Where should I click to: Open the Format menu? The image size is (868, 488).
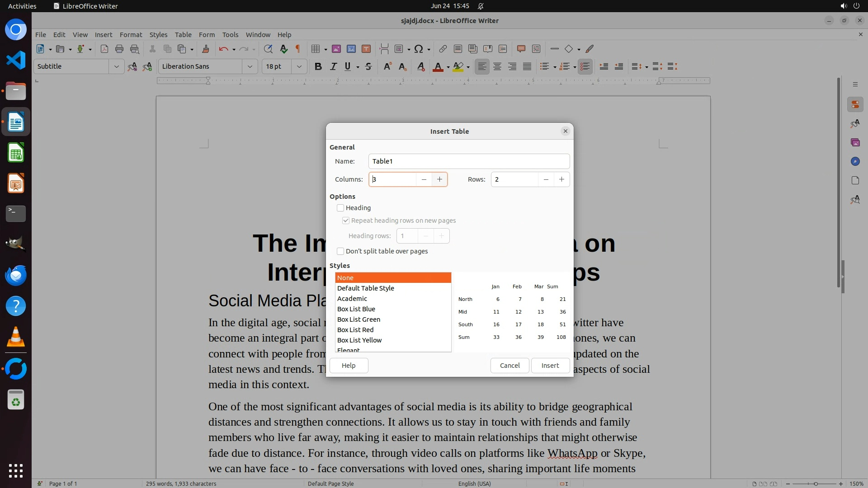pyautogui.click(x=131, y=34)
